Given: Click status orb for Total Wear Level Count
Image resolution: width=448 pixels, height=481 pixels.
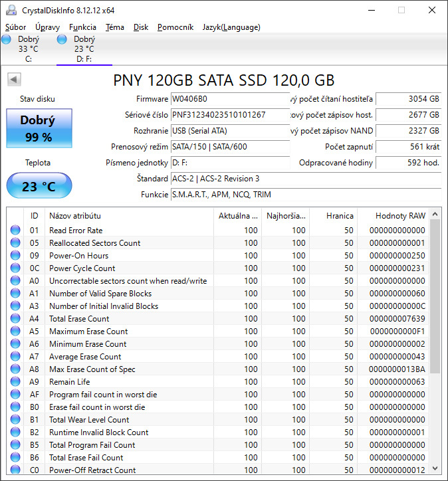Looking at the screenshot, I should [x=15, y=419].
